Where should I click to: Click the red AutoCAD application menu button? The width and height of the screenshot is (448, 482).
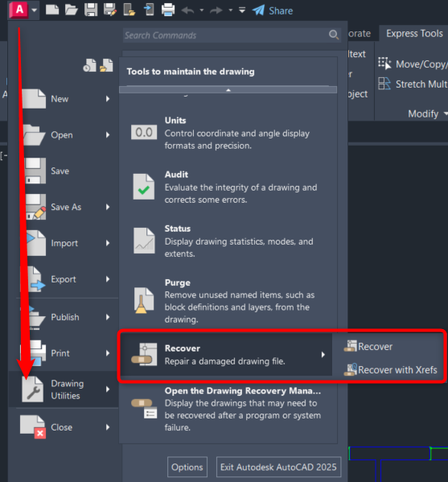click(19, 10)
